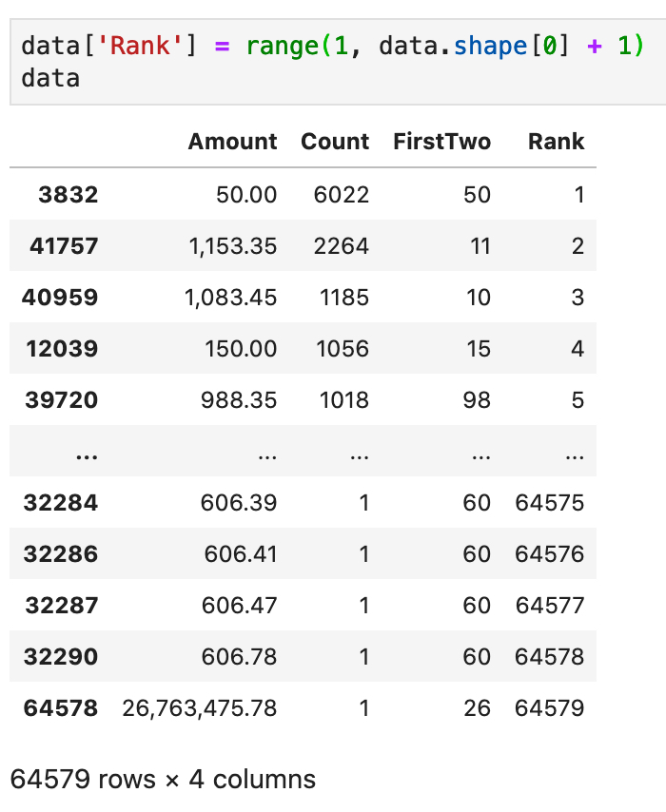Click the Amount column header

232,142
